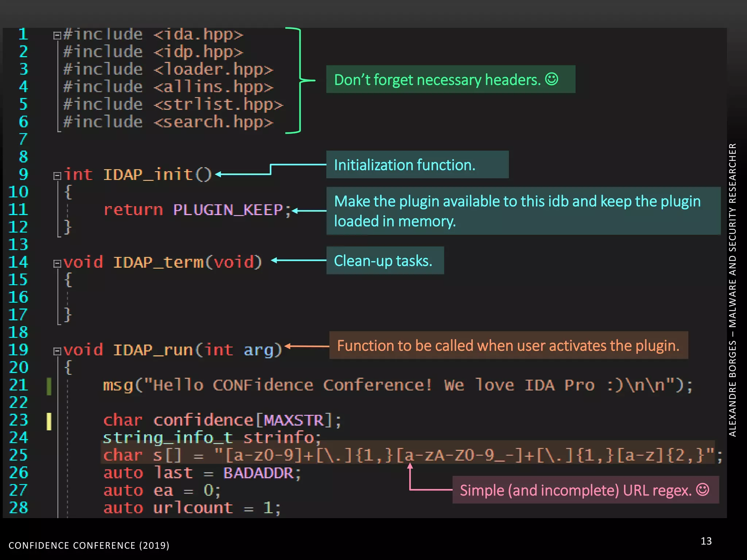The image size is (747, 560).
Task: Click the auto urlcount = 1 line
Action: click(x=192, y=508)
